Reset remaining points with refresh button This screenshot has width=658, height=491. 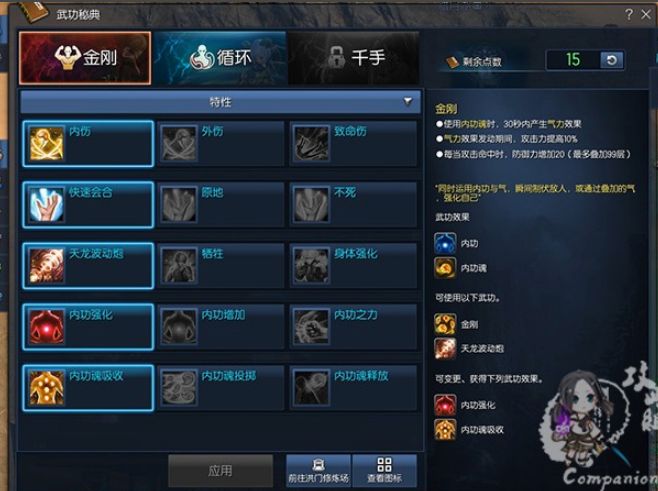611,60
